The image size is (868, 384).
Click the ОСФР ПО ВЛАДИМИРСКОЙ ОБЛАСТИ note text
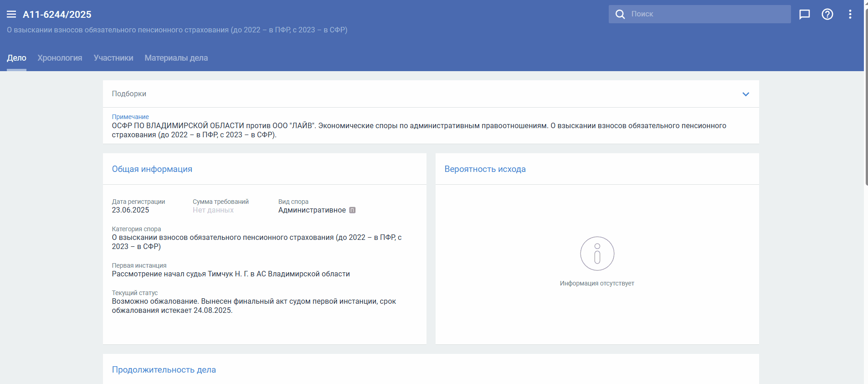tap(419, 130)
